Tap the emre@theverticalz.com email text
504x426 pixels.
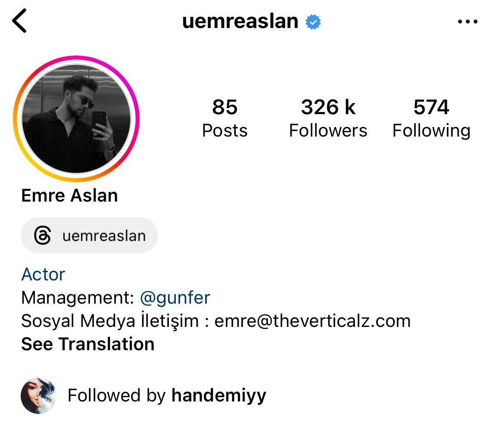coord(312,321)
